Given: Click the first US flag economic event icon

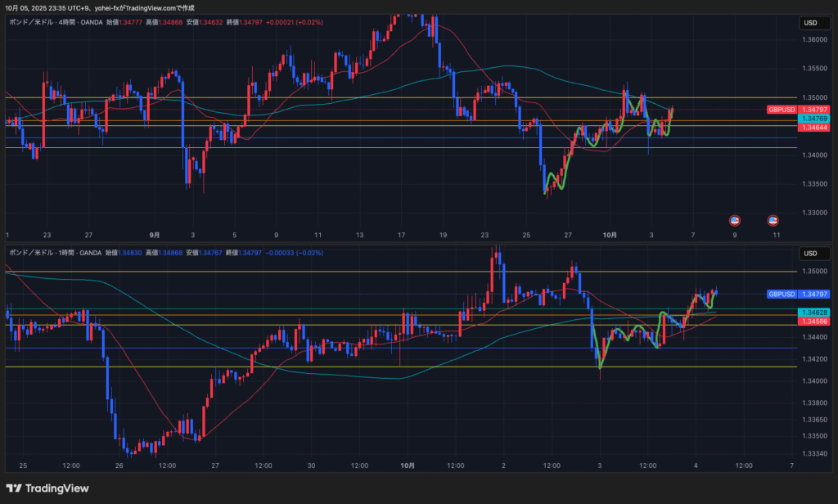Looking at the screenshot, I should (x=734, y=220).
